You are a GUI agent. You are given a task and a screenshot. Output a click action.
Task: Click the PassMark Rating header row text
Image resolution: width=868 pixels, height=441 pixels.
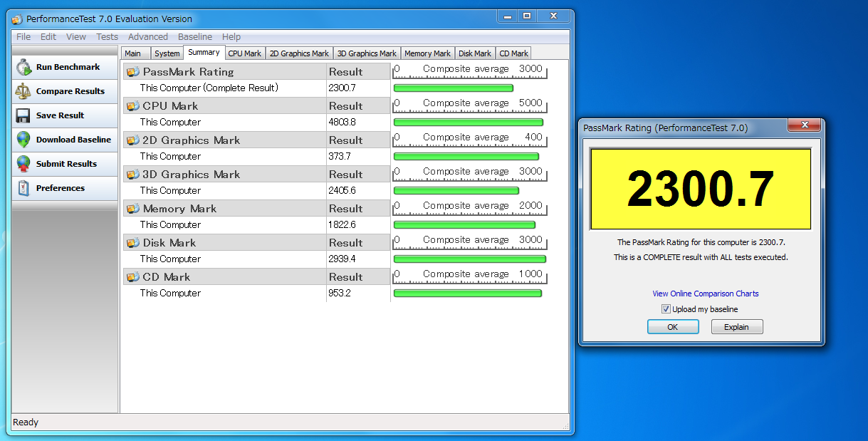(x=189, y=72)
